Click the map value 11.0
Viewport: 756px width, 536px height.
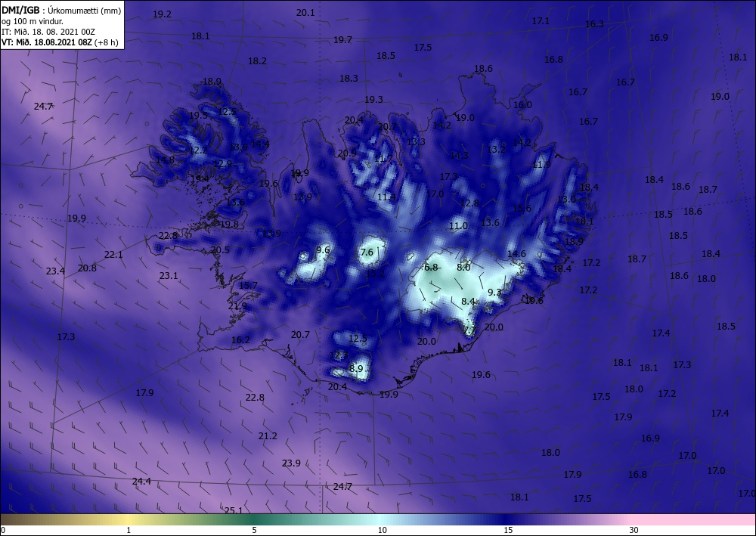458,225
